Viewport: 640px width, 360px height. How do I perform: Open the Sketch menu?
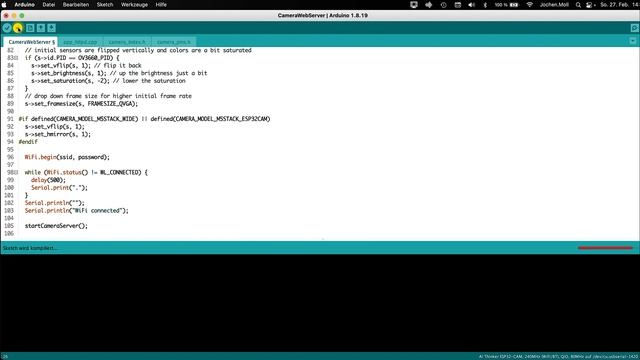[x=105, y=5]
